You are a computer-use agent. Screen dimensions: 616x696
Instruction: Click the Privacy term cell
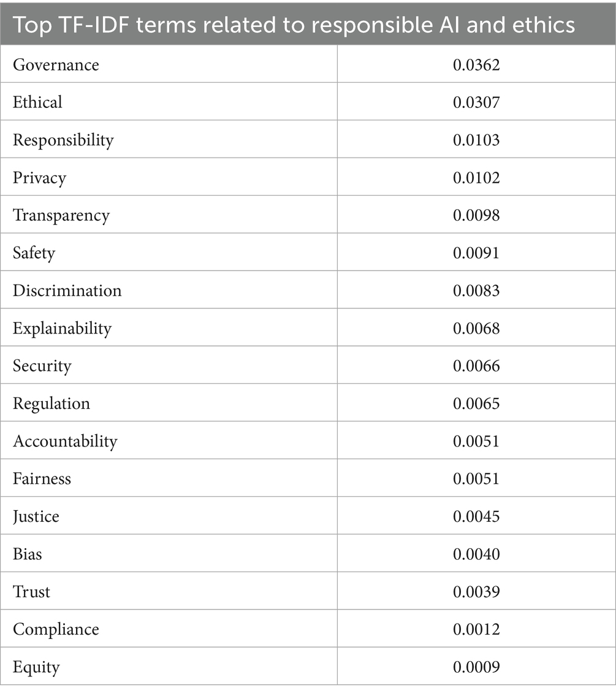point(39,178)
